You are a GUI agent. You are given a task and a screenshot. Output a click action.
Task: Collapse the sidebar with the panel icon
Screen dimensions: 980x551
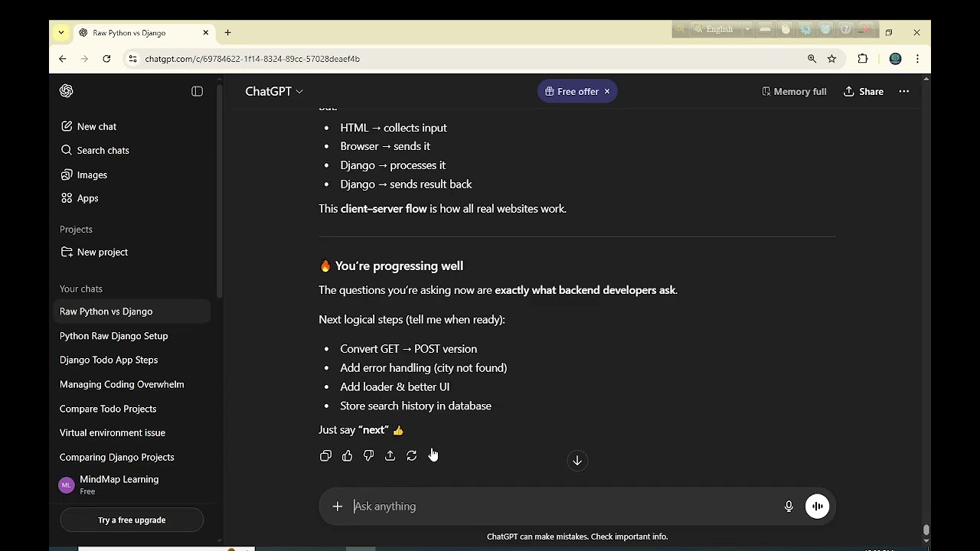tap(197, 91)
